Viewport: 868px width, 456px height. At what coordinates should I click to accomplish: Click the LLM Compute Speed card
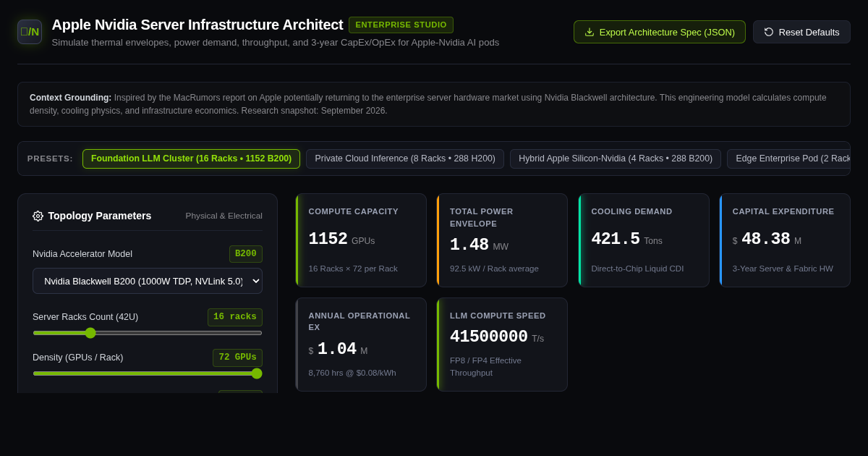502,345
